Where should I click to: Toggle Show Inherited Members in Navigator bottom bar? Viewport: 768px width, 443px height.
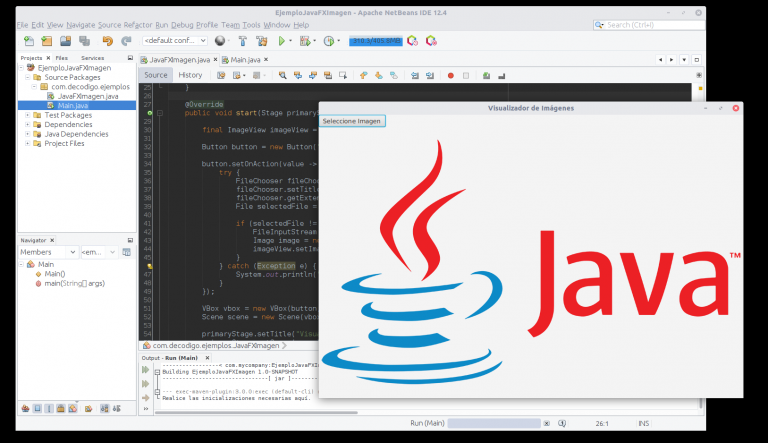[25, 408]
